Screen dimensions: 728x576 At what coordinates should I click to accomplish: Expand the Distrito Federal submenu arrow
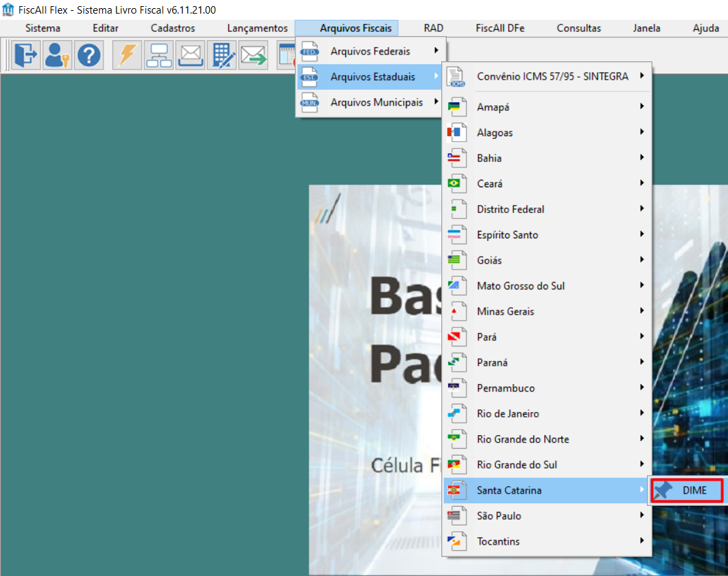point(642,208)
